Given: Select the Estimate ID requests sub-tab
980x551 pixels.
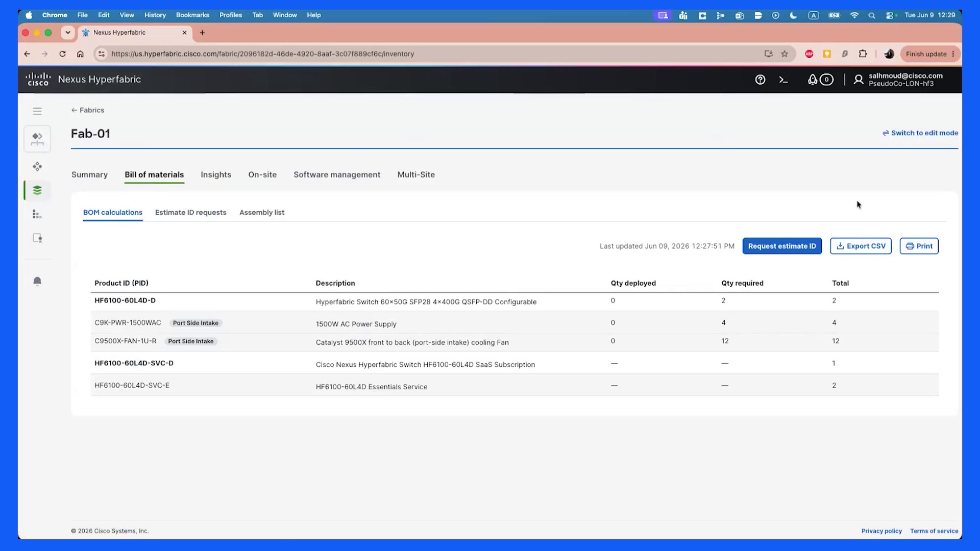Looking at the screenshot, I should 190,212.
